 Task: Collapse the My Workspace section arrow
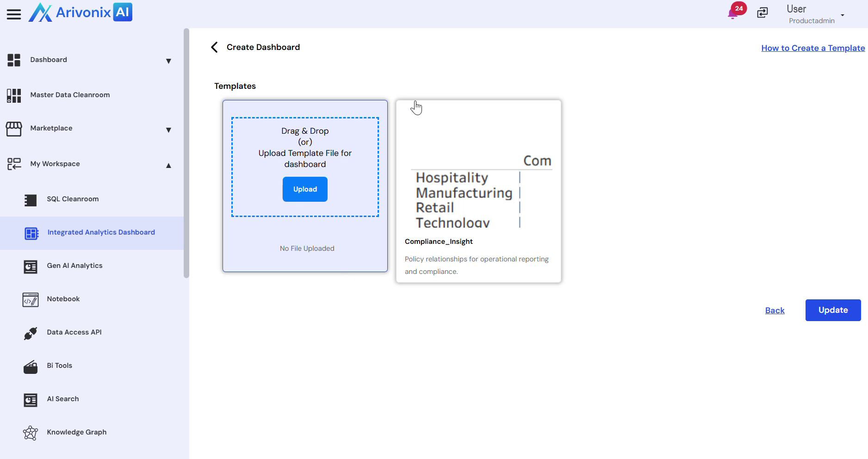point(168,166)
